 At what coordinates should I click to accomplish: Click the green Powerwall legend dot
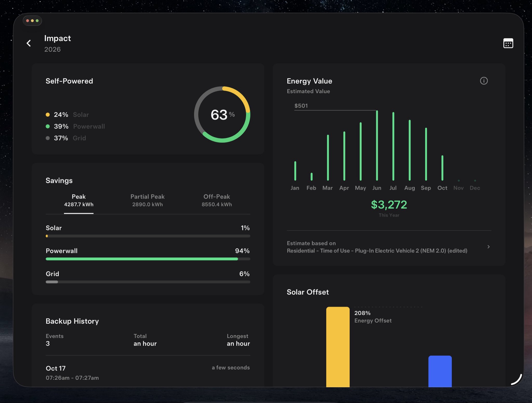[x=48, y=126]
